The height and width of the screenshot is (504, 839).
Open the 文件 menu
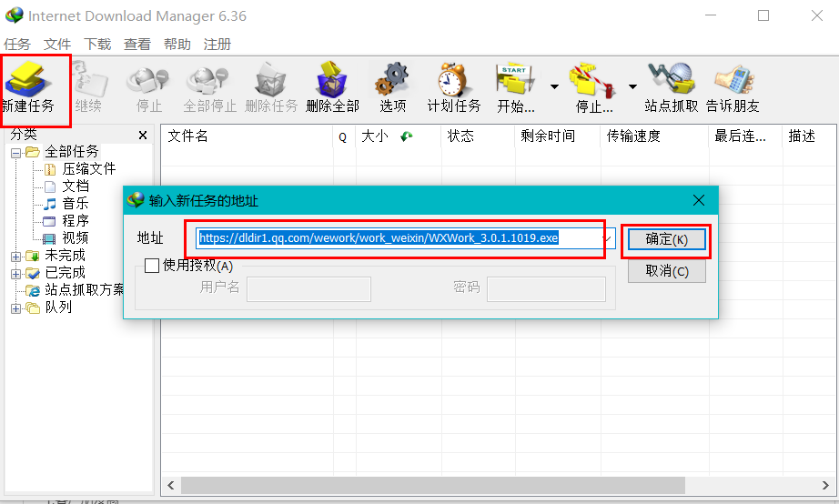(57, 44)
